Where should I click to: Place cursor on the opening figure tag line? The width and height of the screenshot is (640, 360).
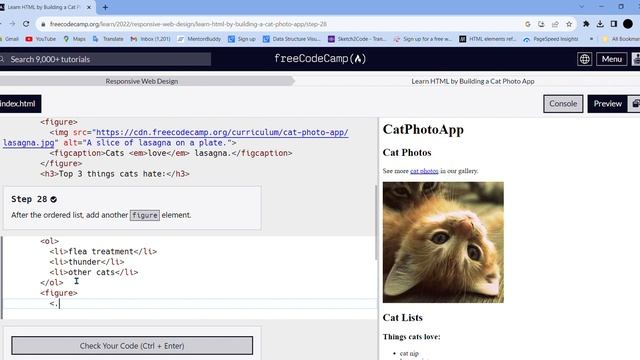(x=59, y=293)
